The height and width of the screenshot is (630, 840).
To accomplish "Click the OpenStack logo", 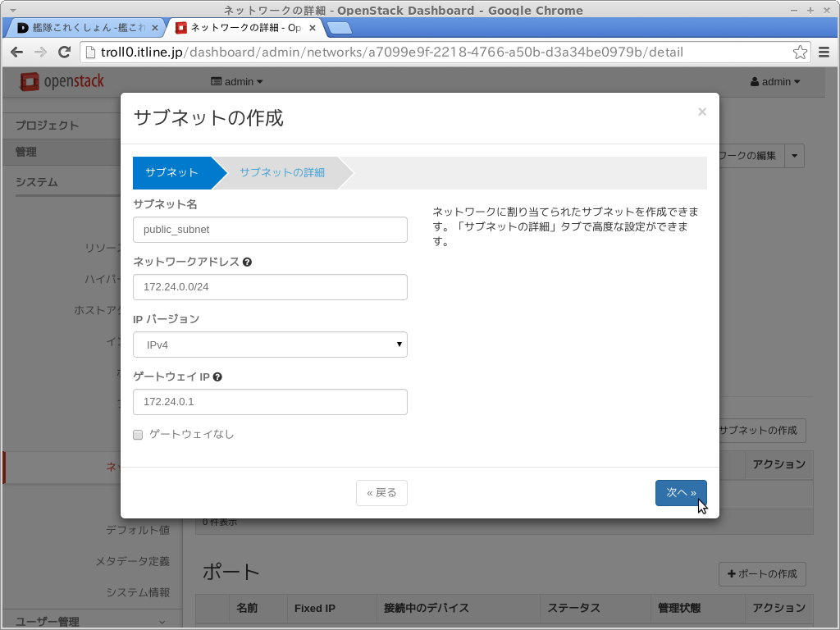I will 62,81.
